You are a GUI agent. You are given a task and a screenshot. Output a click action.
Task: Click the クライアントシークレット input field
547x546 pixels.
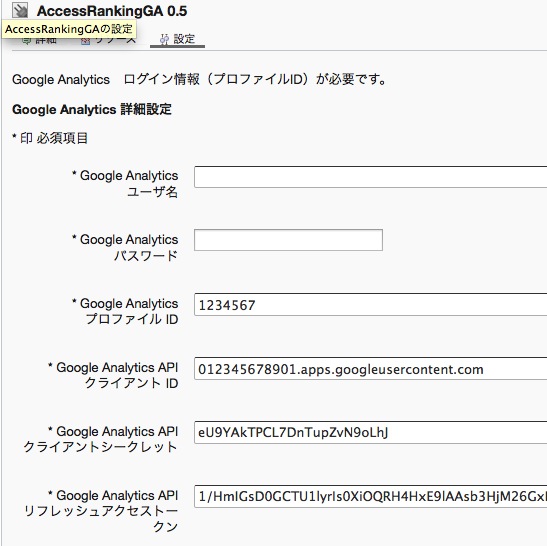pos(370,432)
